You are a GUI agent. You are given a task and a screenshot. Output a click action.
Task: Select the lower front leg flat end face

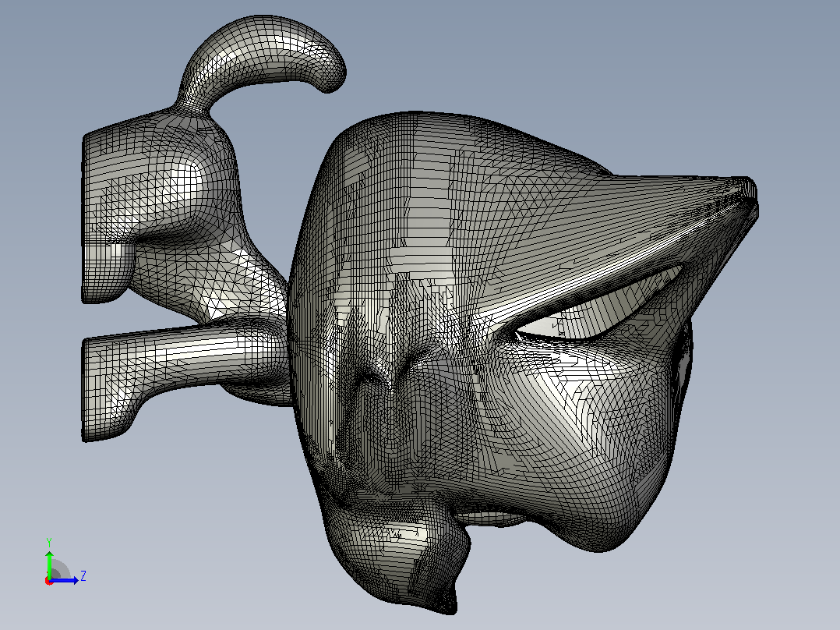click(86, 390)
